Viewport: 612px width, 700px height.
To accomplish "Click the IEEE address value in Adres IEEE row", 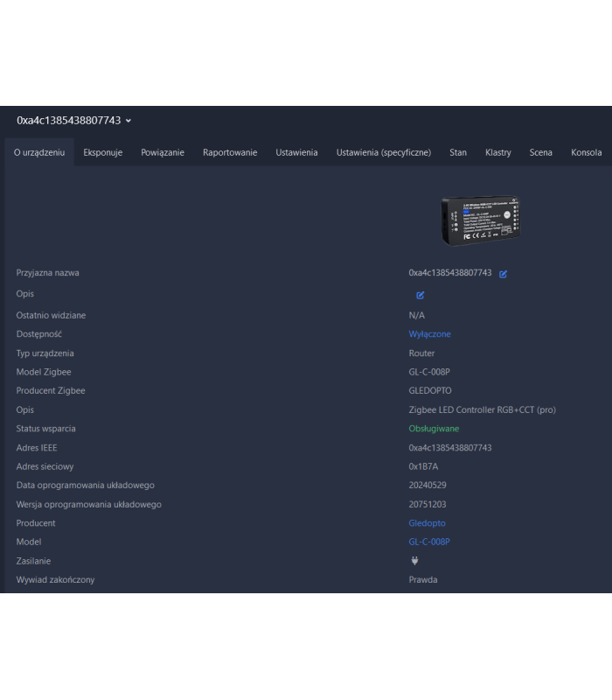I will click(450, 448).
